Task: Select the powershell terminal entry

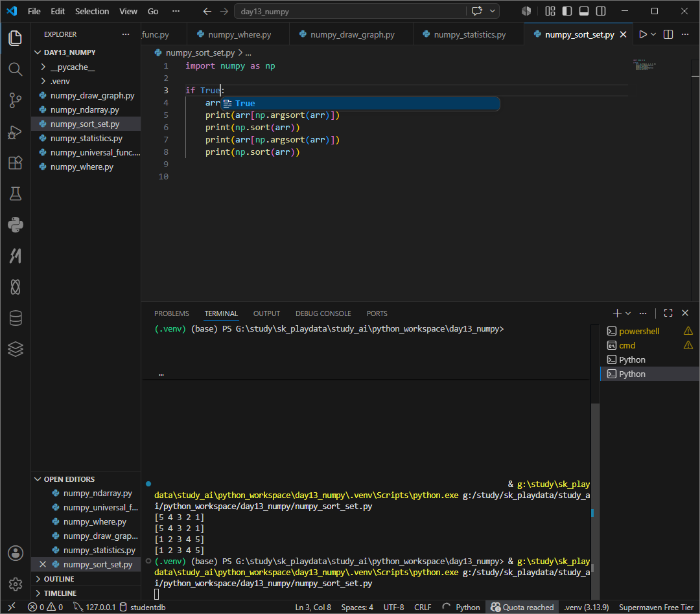Action: coord(649,331)
